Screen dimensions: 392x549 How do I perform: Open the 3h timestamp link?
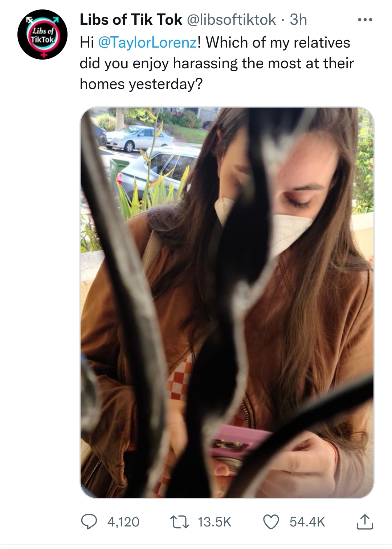(x=298, y=20)
